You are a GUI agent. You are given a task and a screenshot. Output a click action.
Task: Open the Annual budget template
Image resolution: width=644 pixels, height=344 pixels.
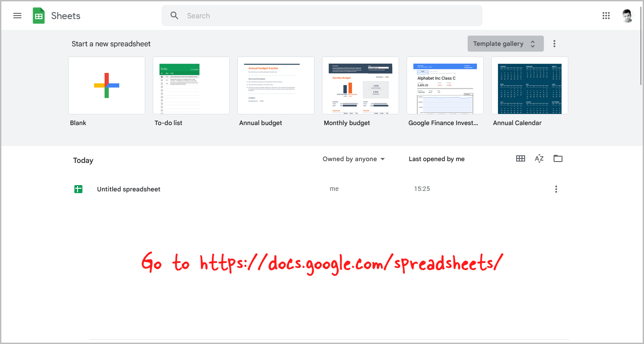[276, 85]
